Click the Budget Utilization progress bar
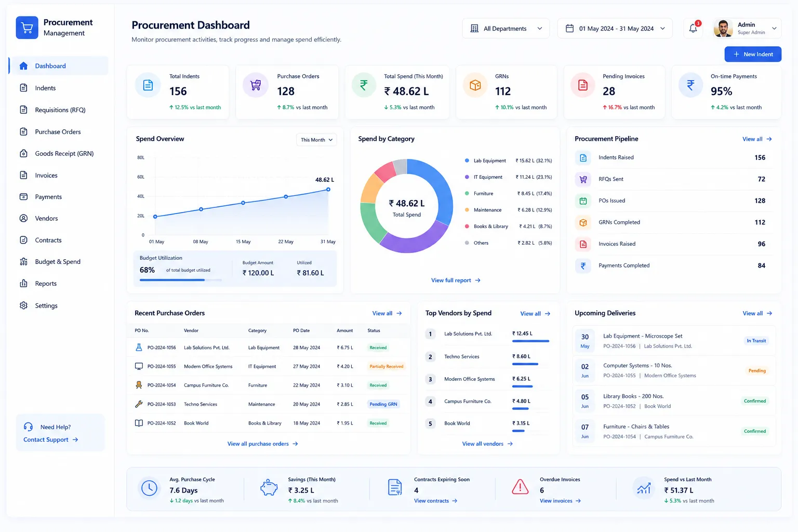 [180, 280]
